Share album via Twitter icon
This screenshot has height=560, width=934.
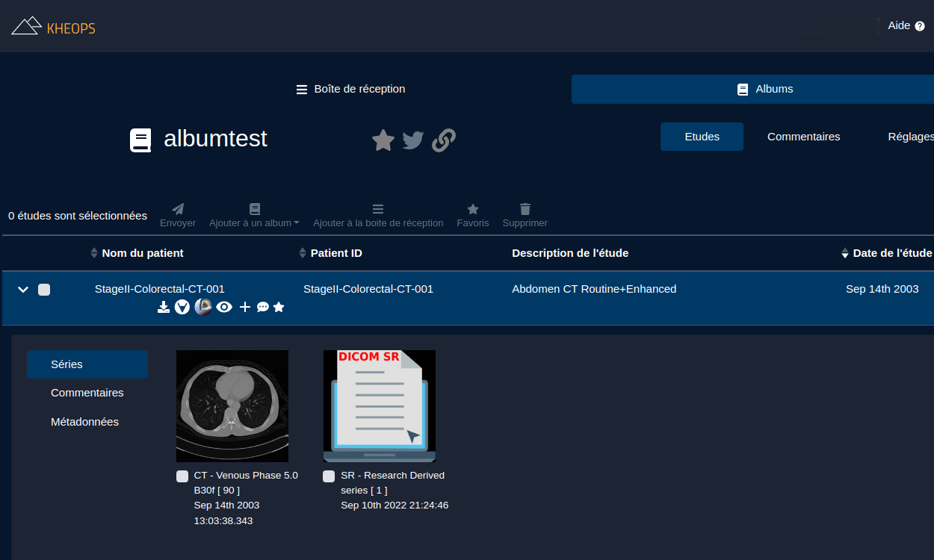coord(413,140)
